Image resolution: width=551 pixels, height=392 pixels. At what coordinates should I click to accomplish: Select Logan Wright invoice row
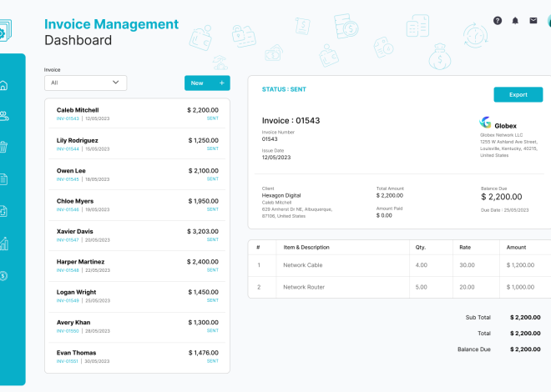(x=138, y=296)
